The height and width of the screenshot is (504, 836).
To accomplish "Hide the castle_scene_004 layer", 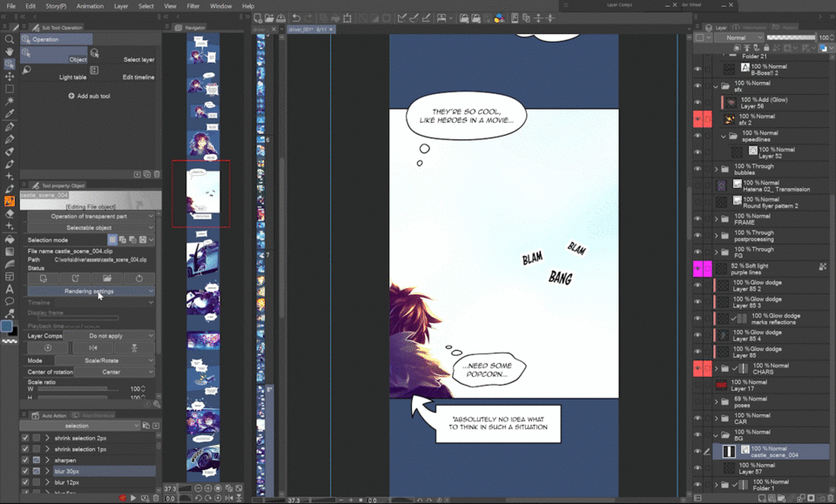I will tap(697, 452).
